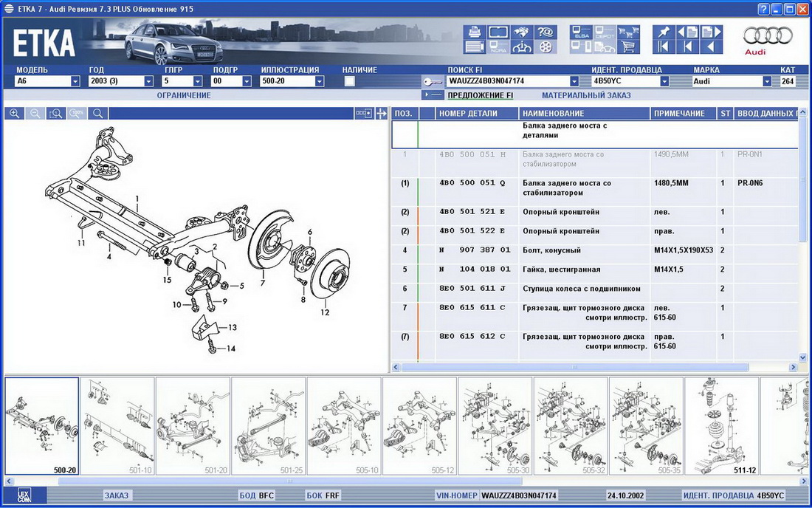Switch to the ПРЕДЛОЖЕНИЕ FI tab
This screenshot has height=508, width=812.
coord(480,95)
